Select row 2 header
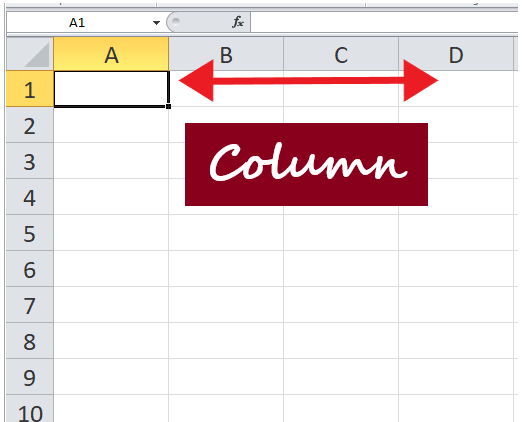The height and width of the screenshot is (422, 522). [x=30, y=125]
